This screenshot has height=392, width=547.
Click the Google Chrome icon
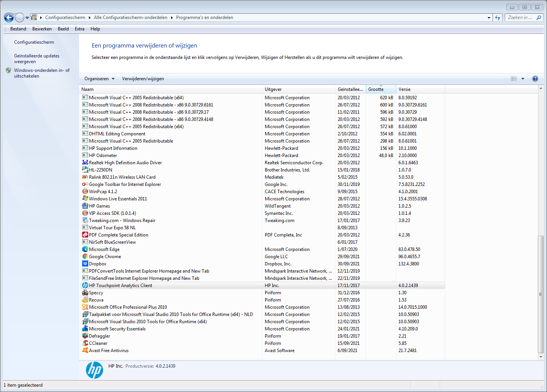tap(85, 257)
